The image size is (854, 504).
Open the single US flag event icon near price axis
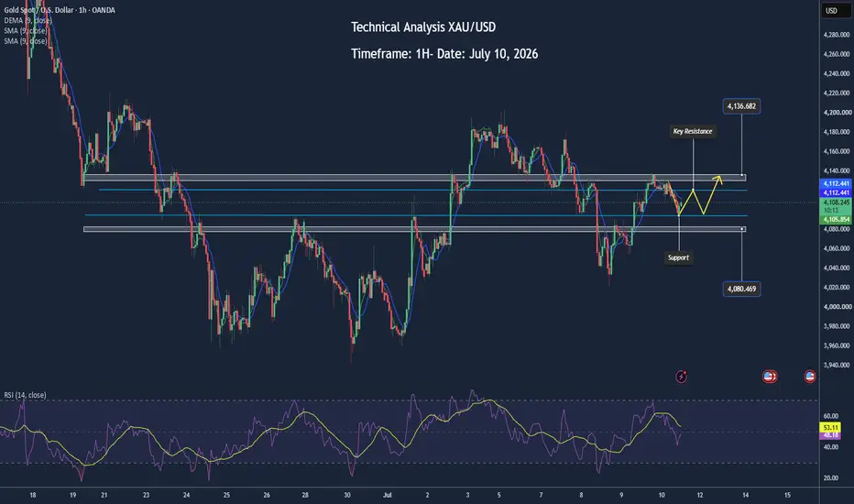point(810,376)
